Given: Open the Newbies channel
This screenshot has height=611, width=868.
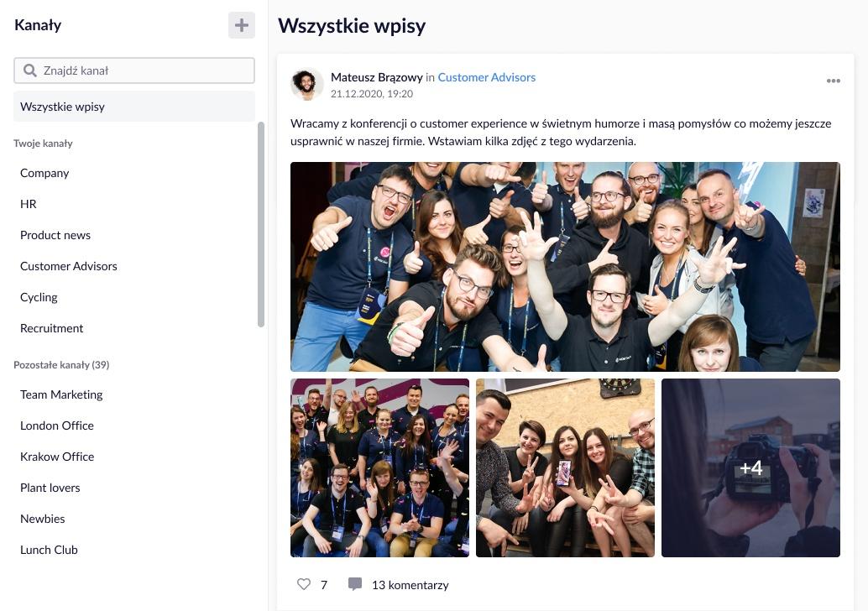Looking at the screenshot, I should point(43,519).
